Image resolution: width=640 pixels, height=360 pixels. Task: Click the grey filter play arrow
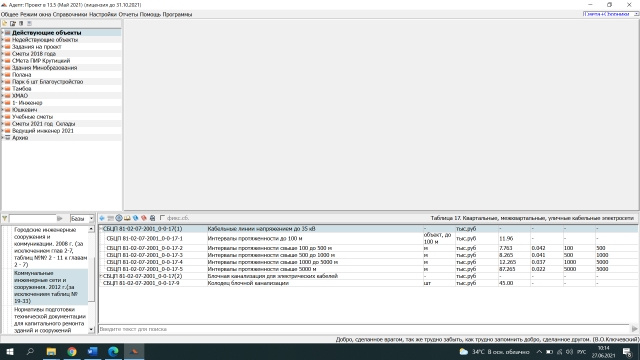pos(60,218)
